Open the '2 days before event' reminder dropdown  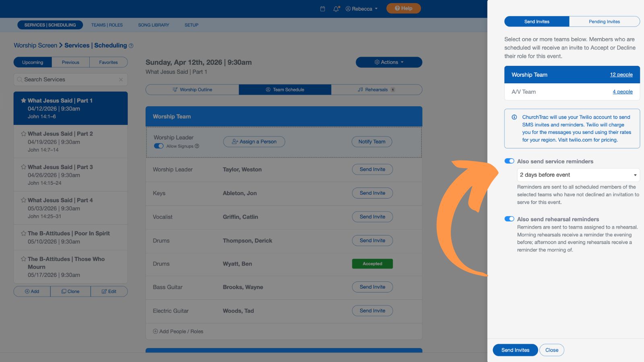tap(578, 175)
